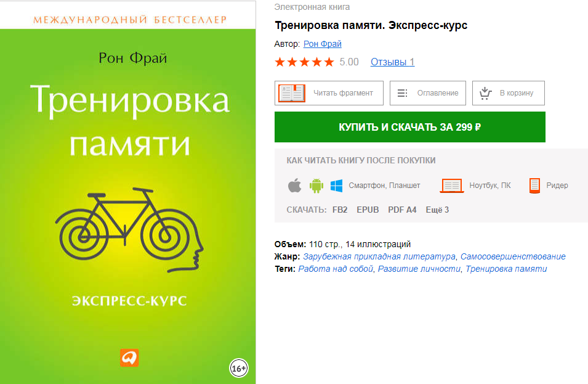Viewport: 588px width, 384px height.
Task: Open the Отзывы 1 reviews link
Action: [x=393, y=62]
